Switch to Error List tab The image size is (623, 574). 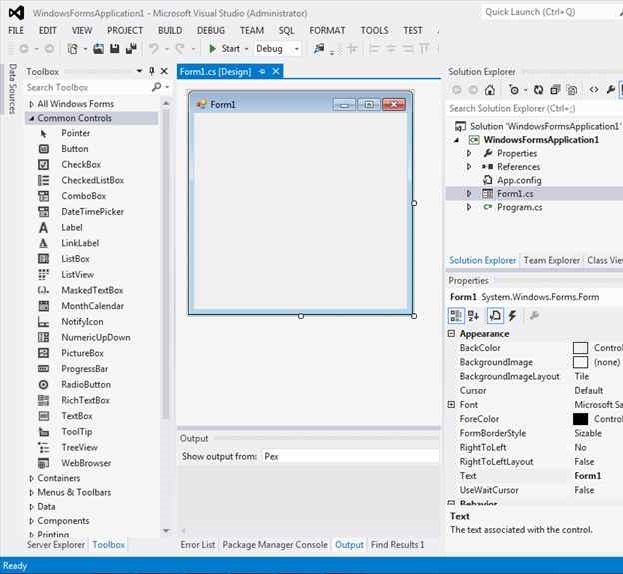(197, 545)
